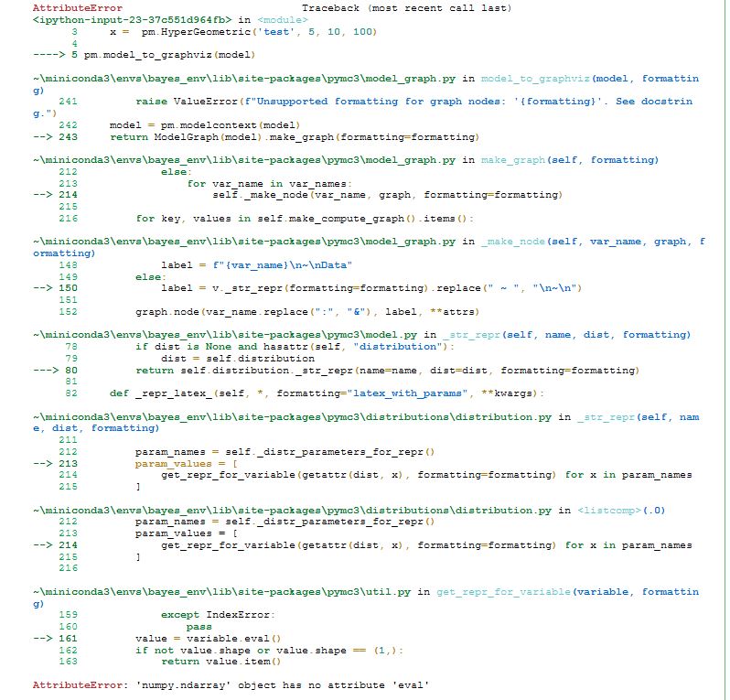
Task: Click the final error message about 'numpy.ndarray' object
Action: pos(231,685)
